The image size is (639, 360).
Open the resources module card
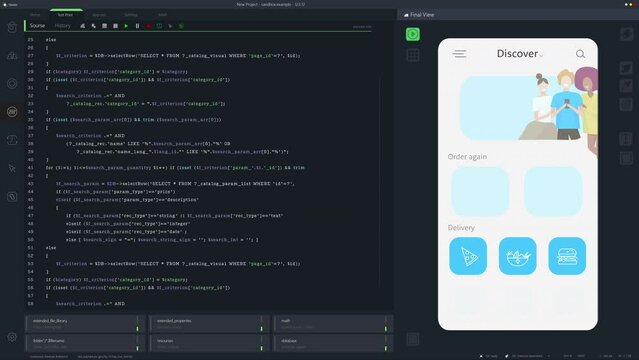209,343
